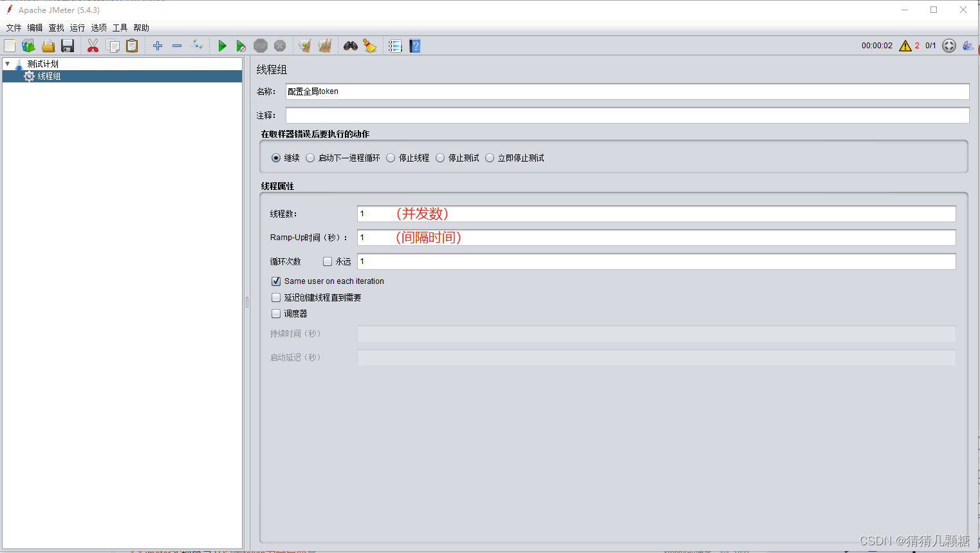This screenshot has width=980, height=553.
Task: Save the test plan with floppy icon
Action: tap(68, 46)
